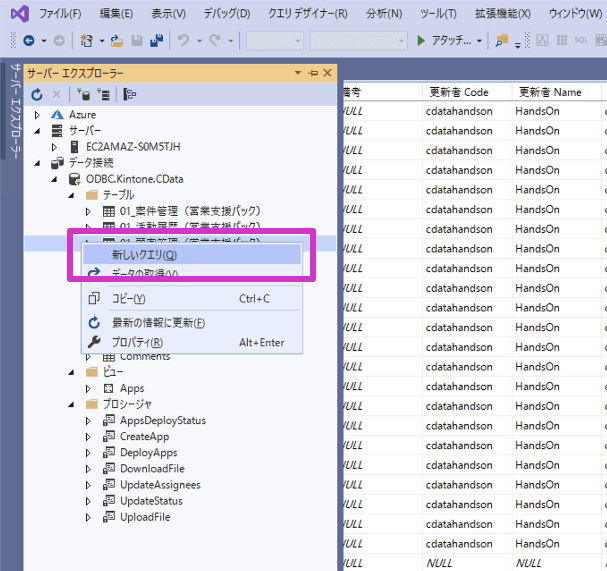Viewport: 607px width, 571px height.
Task: Click the navigate forward arrow icon
Action: pos(59,40)
